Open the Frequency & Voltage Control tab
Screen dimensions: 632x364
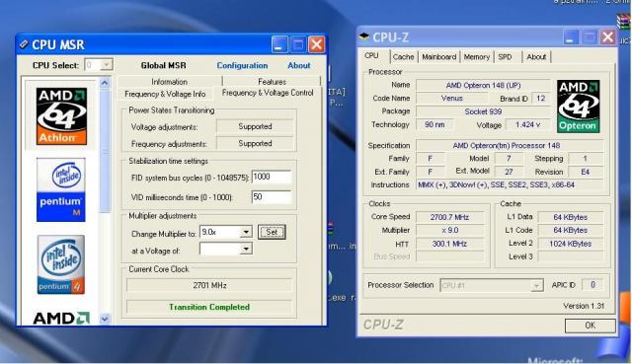point(268,93)
